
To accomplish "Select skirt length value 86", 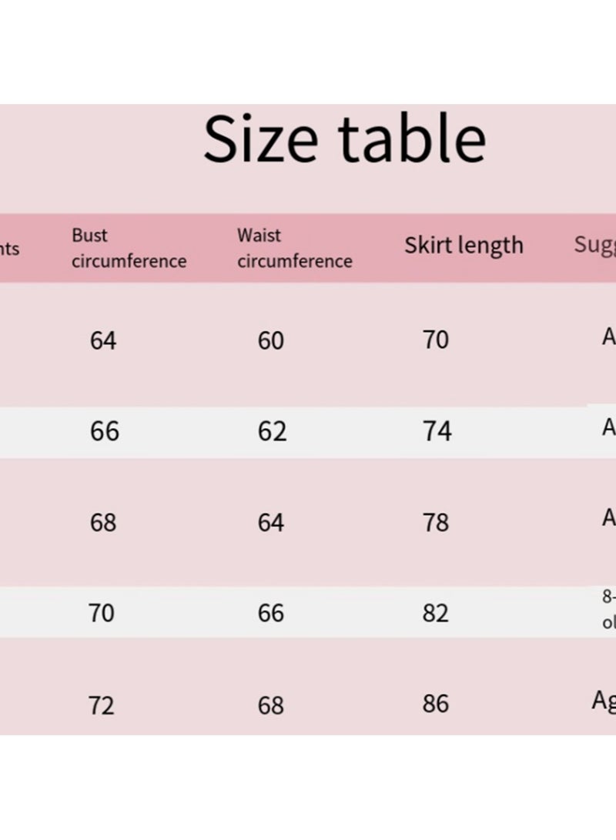I will pyautogui.click(x=436, y=704).
